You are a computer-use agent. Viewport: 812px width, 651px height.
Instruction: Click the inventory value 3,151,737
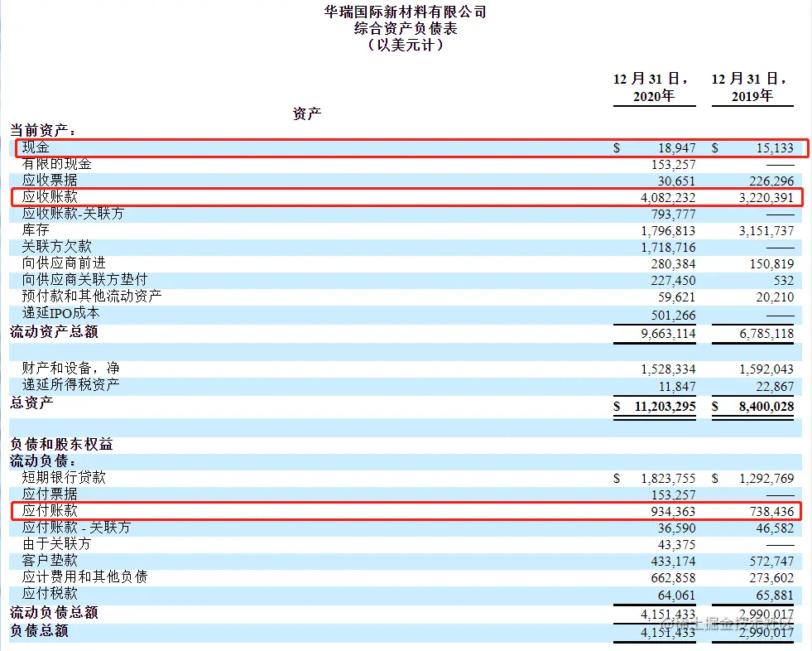coord(766,231)
